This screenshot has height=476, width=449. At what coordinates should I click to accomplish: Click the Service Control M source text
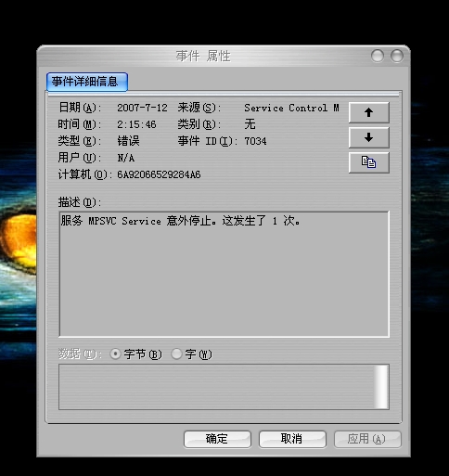pyautogui.click(x=291, y=108)
